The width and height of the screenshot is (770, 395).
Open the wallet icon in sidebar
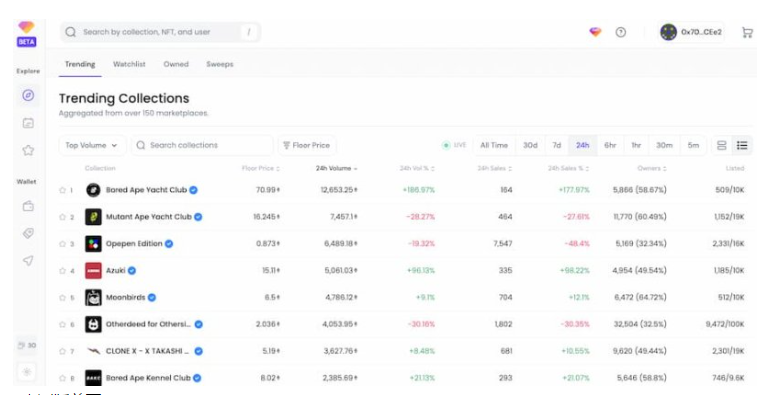point(28,206)
